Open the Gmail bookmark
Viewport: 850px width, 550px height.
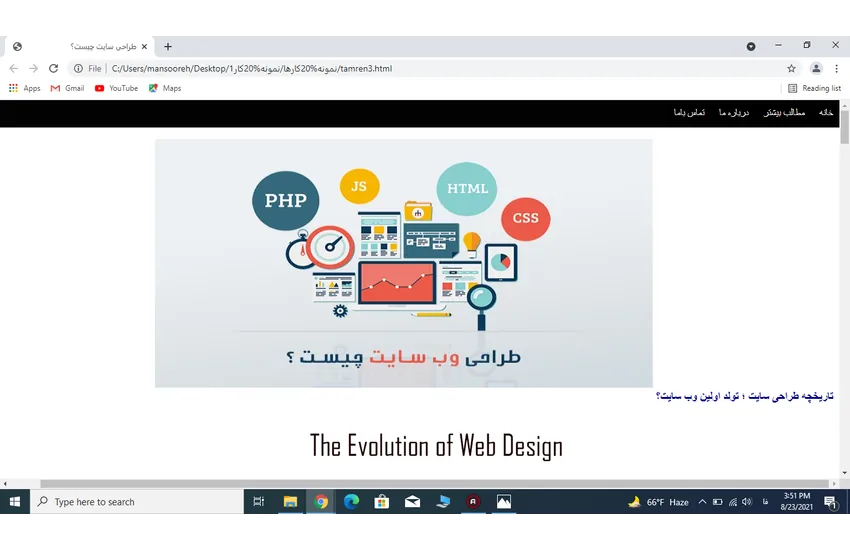[x=67, y=88]
